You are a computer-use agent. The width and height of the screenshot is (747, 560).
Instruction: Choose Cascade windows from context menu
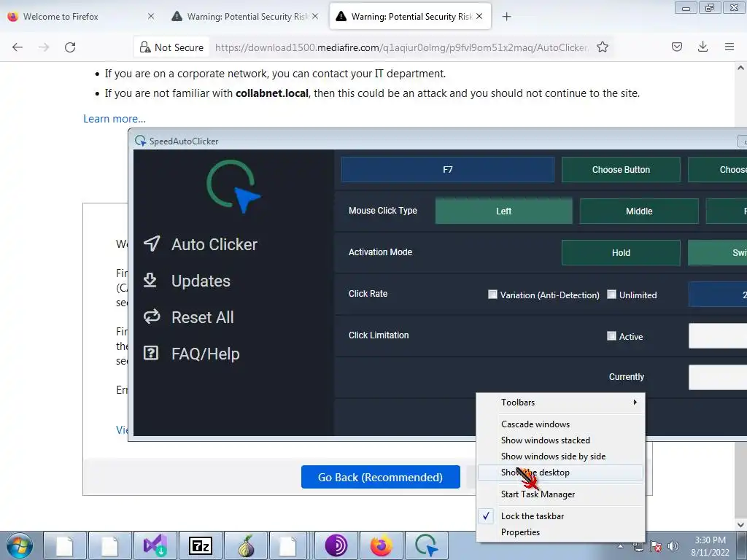560,424
